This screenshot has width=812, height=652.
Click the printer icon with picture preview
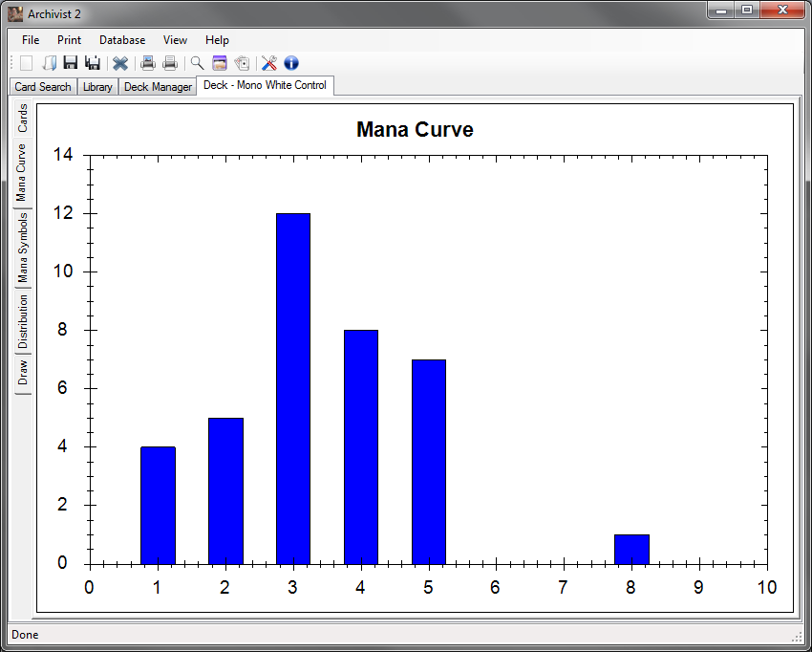pyautogui.click(x=147, y=63)
